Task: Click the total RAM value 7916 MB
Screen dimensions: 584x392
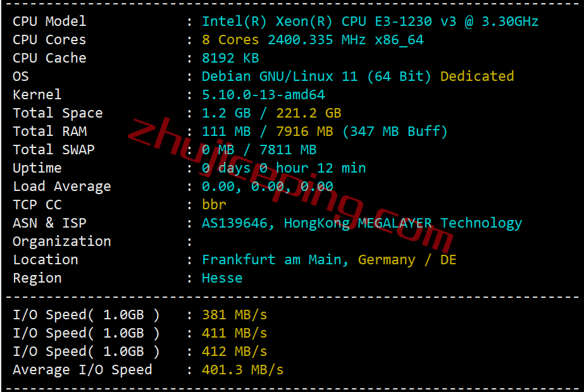Action: pos(304,131)
